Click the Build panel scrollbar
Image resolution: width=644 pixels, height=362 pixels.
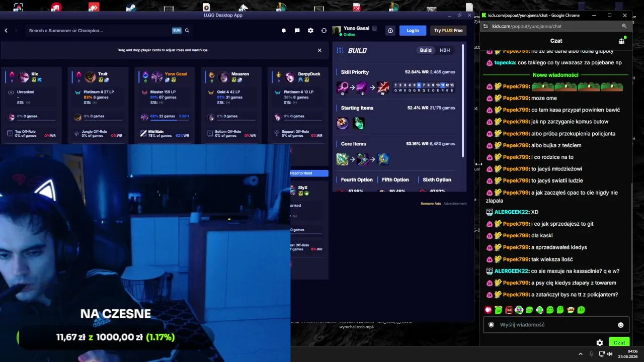coord(462,101)
